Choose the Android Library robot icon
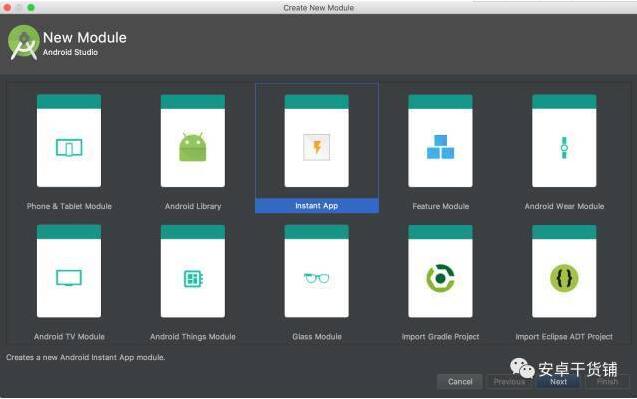The height and width of the screenshot is (399, 637). (x=193, y=147)
